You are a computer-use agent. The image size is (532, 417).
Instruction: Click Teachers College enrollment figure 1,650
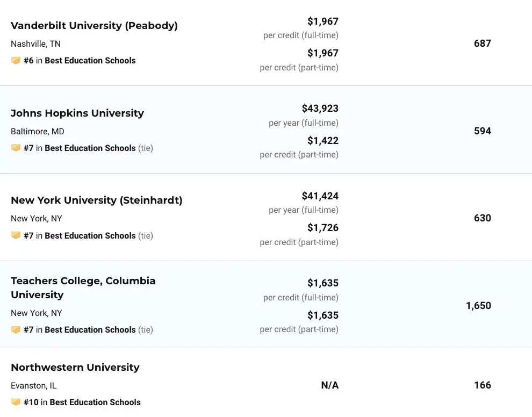coord(478,306)
